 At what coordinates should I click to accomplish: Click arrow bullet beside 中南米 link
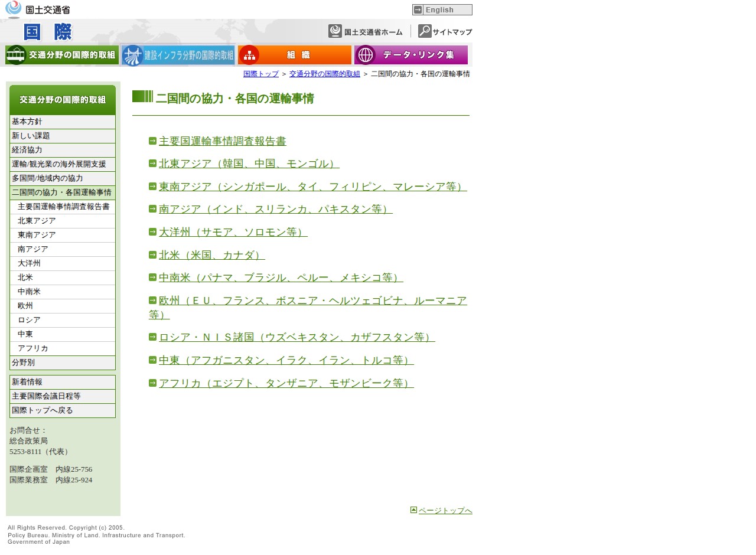pos(152,277)
